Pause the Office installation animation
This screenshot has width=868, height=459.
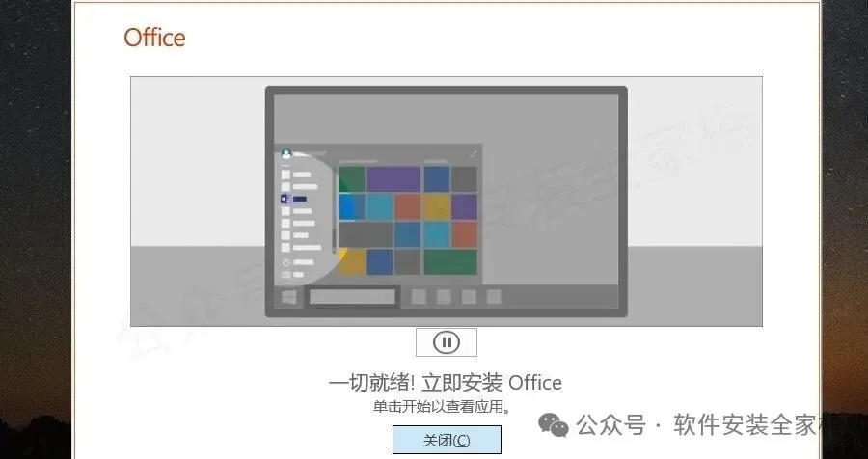click(447, 342)
